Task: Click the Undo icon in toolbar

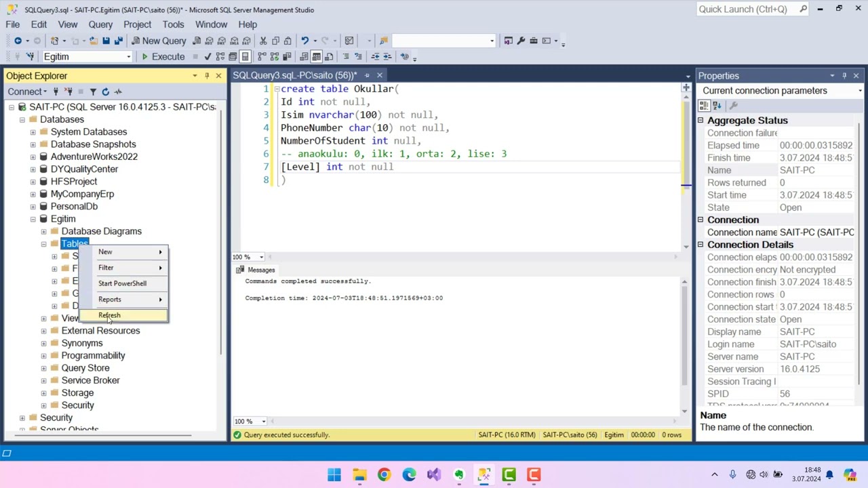Action: [304, 41]
